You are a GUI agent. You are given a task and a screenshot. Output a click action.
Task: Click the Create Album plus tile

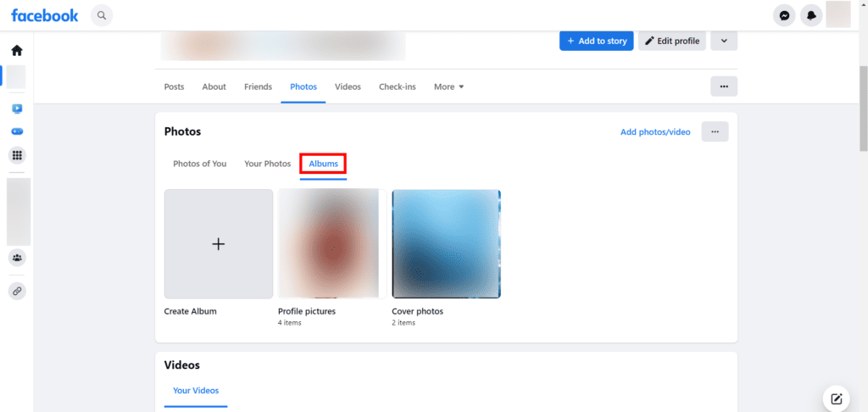(219, 244)
